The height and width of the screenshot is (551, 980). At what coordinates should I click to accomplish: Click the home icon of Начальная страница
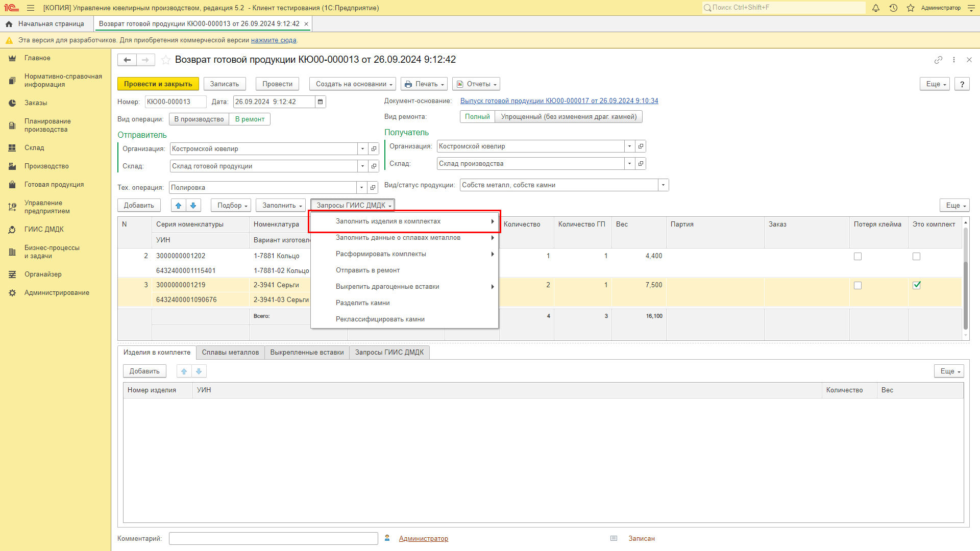(9, 24)
